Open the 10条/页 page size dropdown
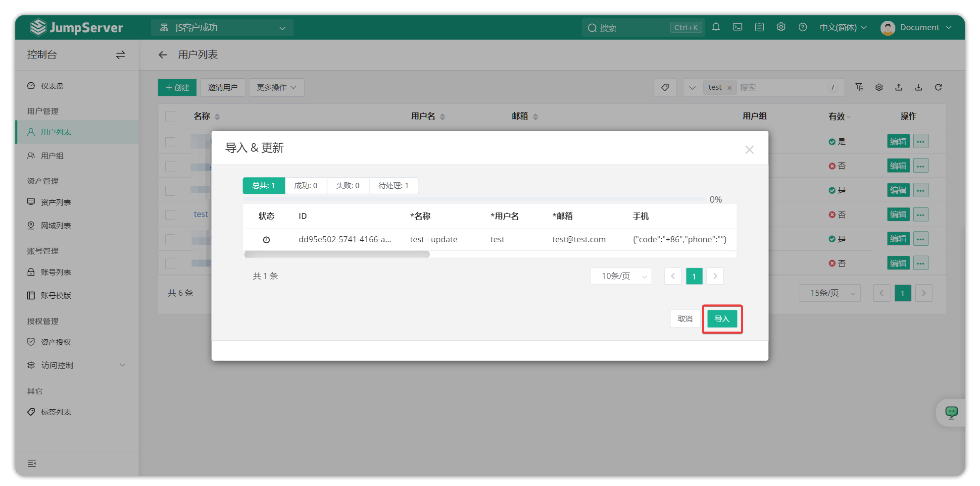This screenshot has width=980, height=486. point(621,276)
